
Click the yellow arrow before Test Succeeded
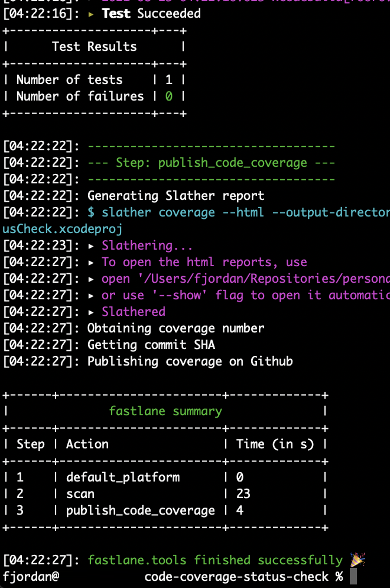point(91,14)
